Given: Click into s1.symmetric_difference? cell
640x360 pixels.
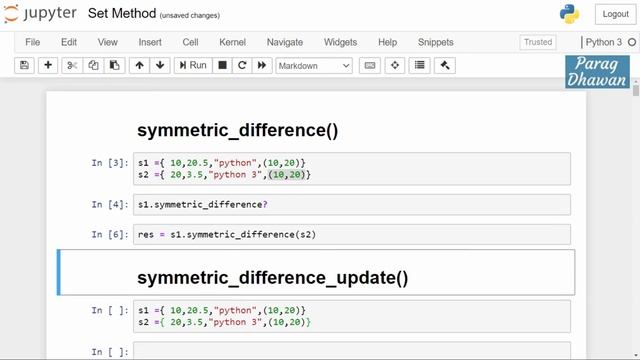Looking at the screenshot, I should tap(352, 204).
